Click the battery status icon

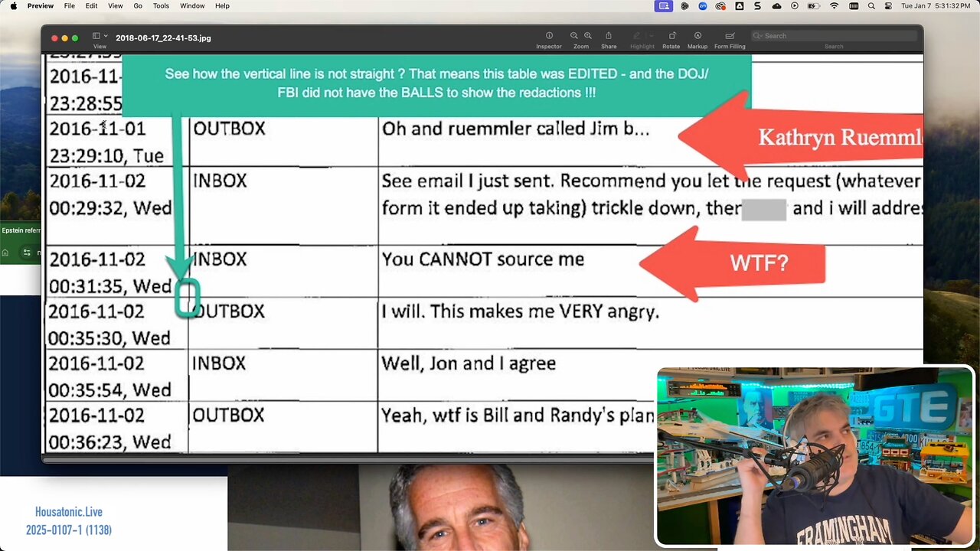[x=815, y=6]
